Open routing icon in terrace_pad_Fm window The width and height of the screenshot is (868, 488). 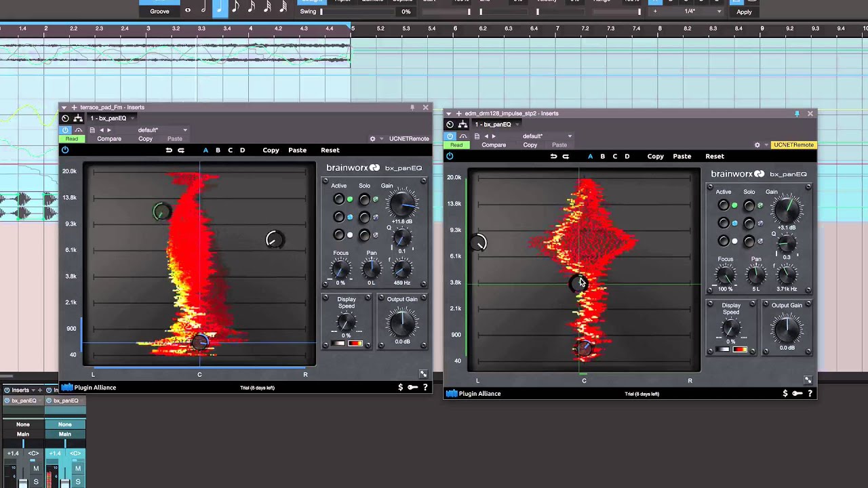(x=78, y=118)
